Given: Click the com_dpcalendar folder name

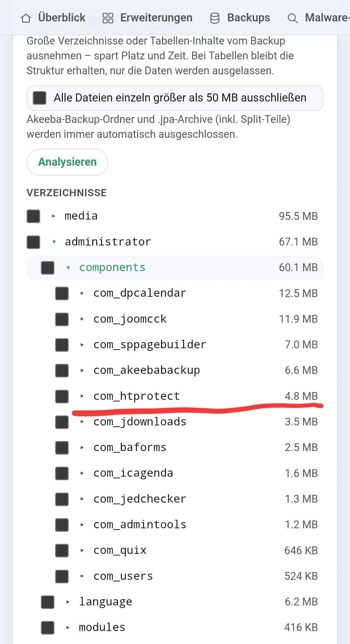Looking at the screenshot, I should coord(140,293).
